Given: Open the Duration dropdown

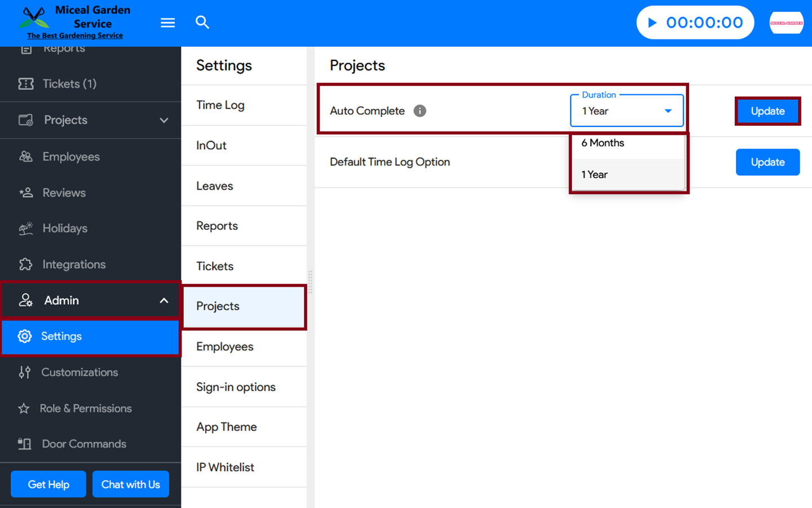Looking at the screenshot, I should (626, 111).
